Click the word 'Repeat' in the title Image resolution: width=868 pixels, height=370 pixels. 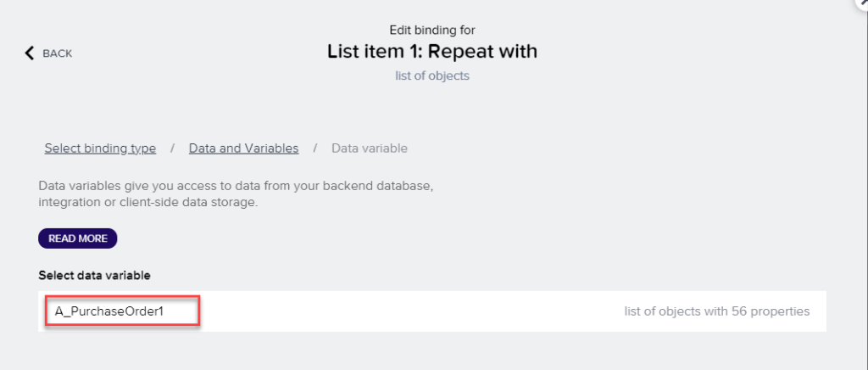point(456,51)
